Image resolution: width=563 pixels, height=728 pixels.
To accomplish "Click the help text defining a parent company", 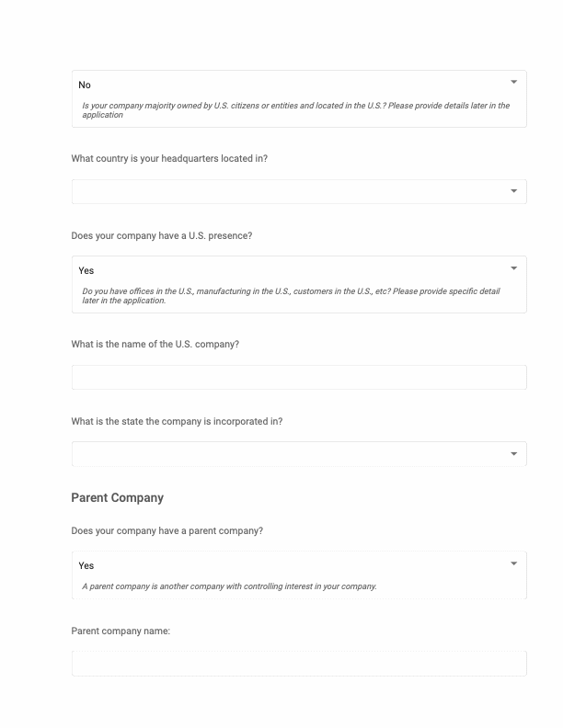I will (x=229, y=586).
